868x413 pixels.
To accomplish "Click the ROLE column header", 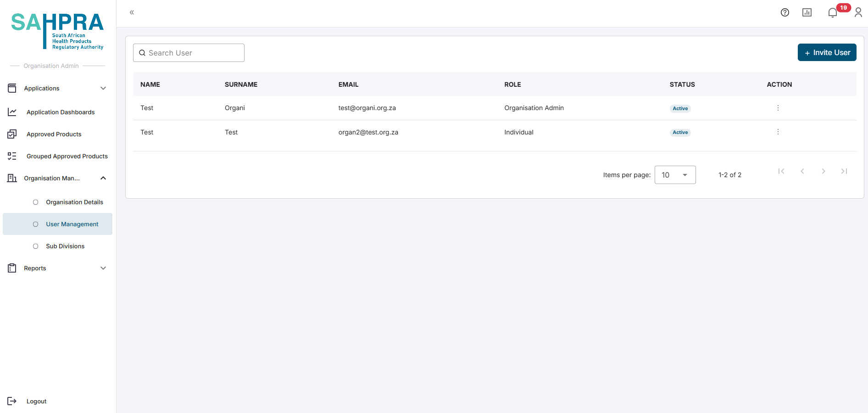I will [512, 84].
